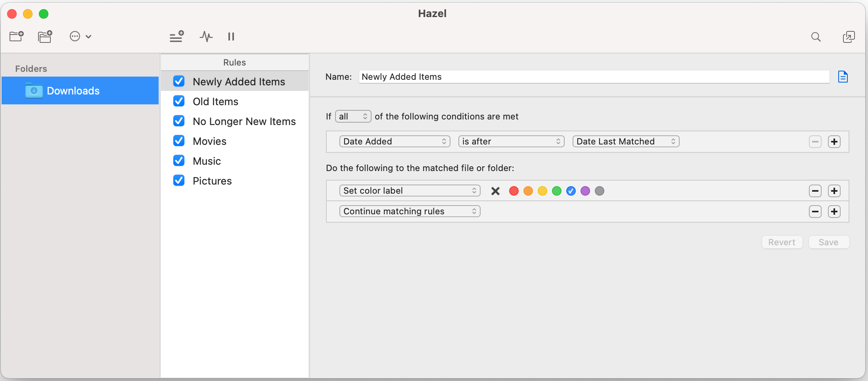Choose the blue color label
This screenshot has height=381, width=868.
click(571, 191)
